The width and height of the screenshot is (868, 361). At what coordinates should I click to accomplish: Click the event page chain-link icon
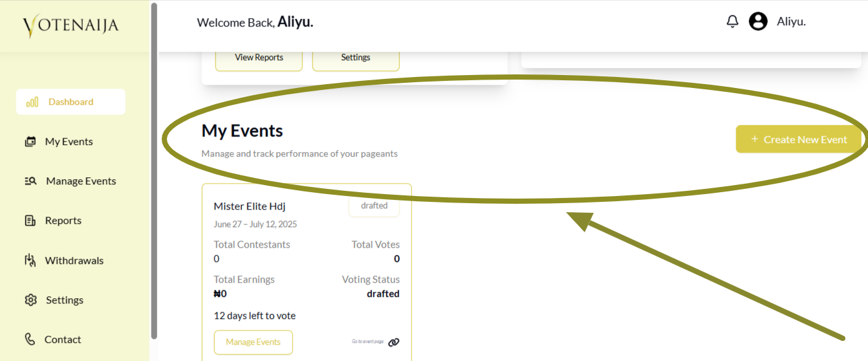click(394, 342)
